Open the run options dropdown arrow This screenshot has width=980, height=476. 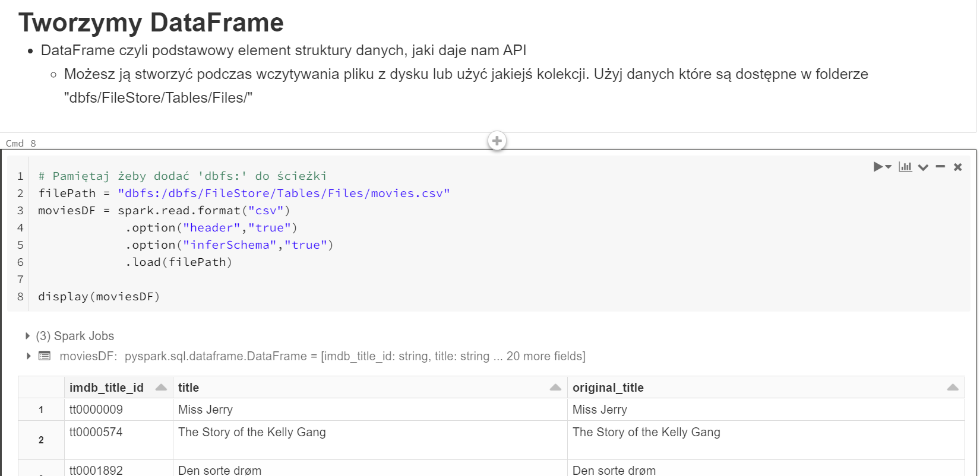889,167
